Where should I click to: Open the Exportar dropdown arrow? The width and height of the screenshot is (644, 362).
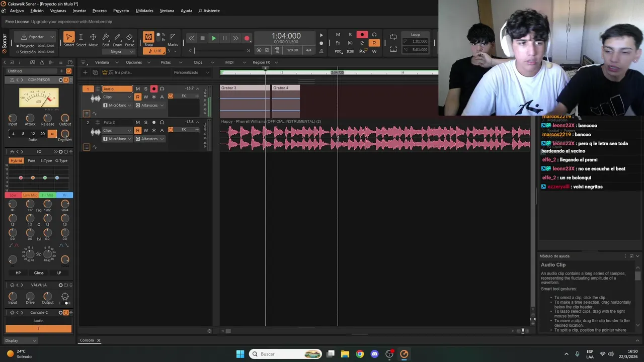tap(51, 37)
